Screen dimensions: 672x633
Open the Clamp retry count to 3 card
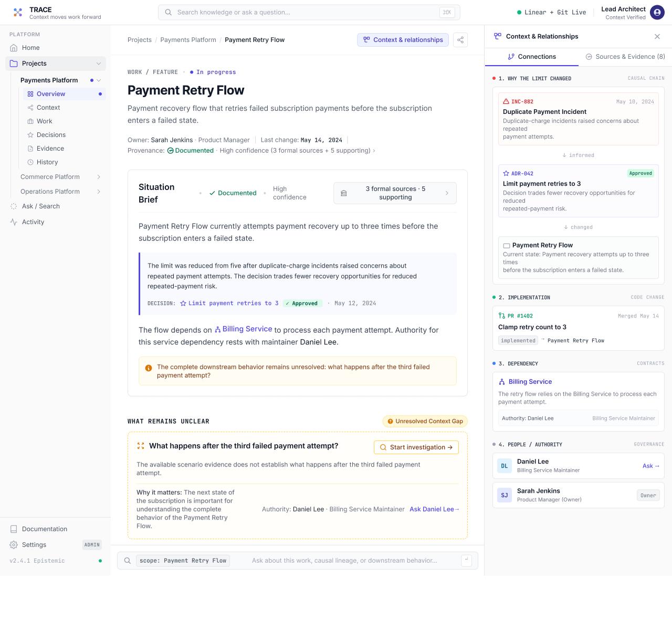tap(579, 328)
